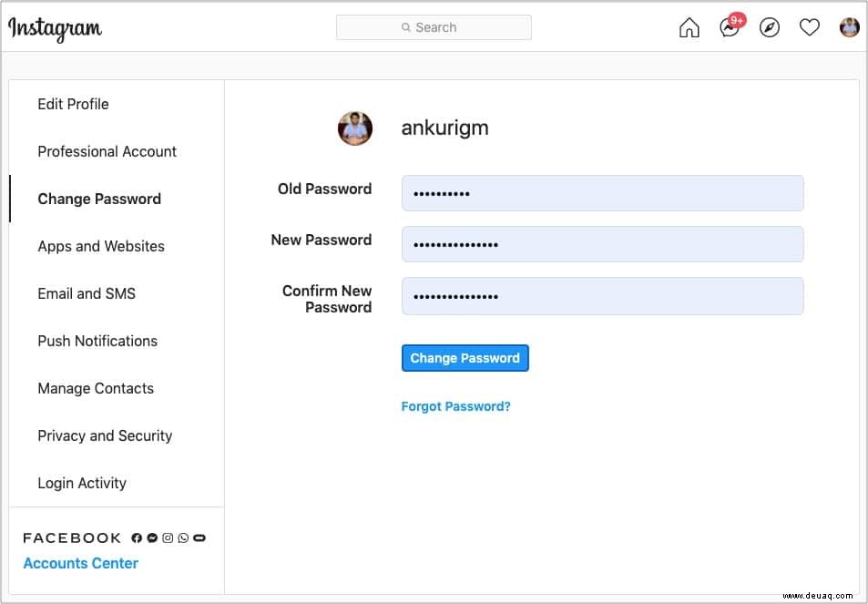Click the Search input field
Screen dimensions: 868x604
click(434, 27)
